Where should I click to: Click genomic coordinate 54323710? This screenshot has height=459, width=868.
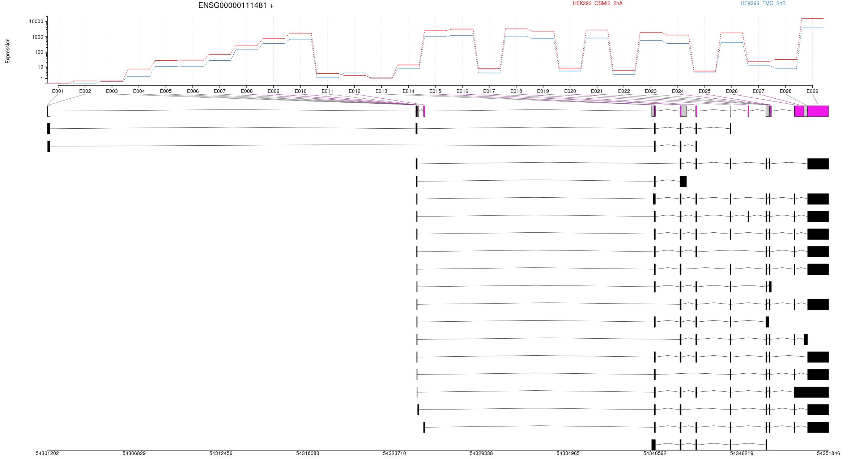coord(394,453)
